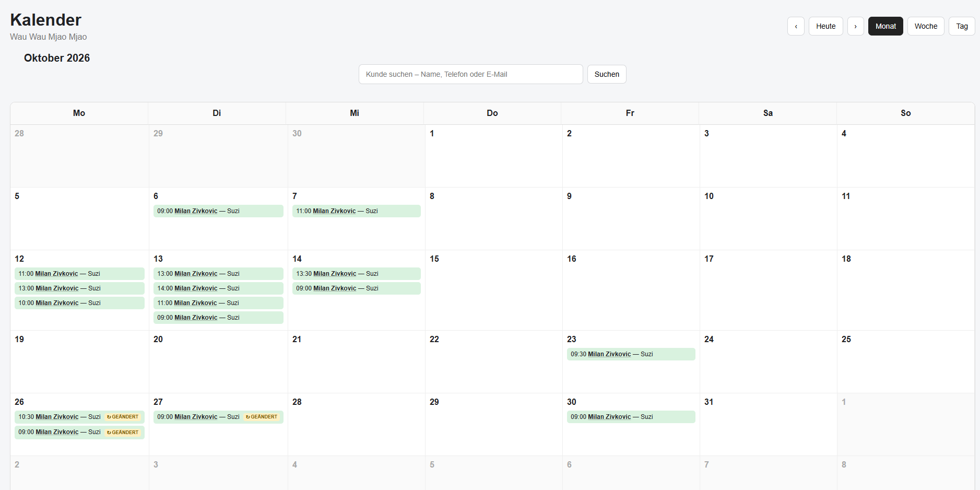Open 11:00 Milan Zivkovic appointment on October 7
The image size is (980, 490).
[x=357, y=211]
